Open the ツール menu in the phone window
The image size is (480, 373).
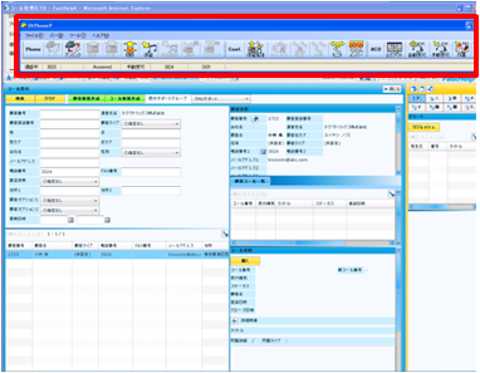coord(78,35)
